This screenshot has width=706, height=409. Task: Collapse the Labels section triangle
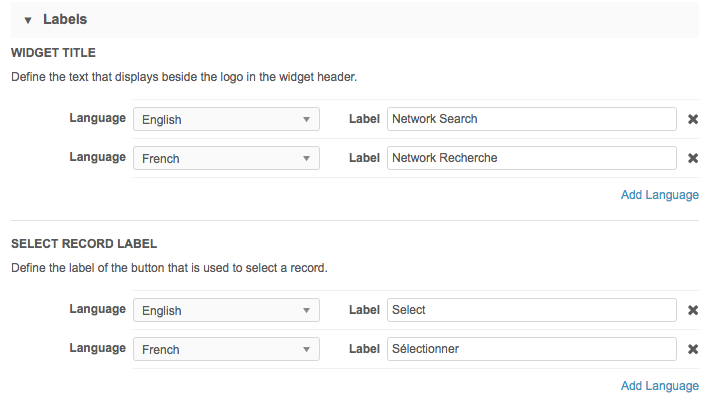click(x=28, y=20)
